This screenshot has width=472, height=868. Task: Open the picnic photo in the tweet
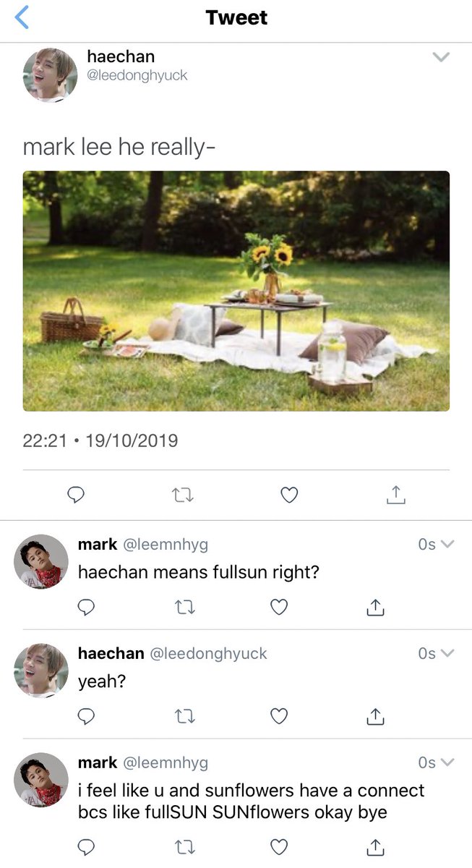(236, 291)
